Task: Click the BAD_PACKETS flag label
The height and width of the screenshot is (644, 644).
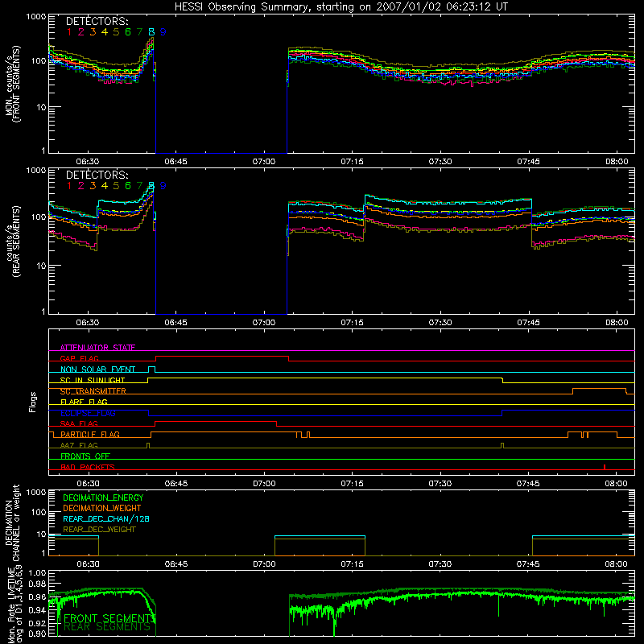Action: point(88,467)
